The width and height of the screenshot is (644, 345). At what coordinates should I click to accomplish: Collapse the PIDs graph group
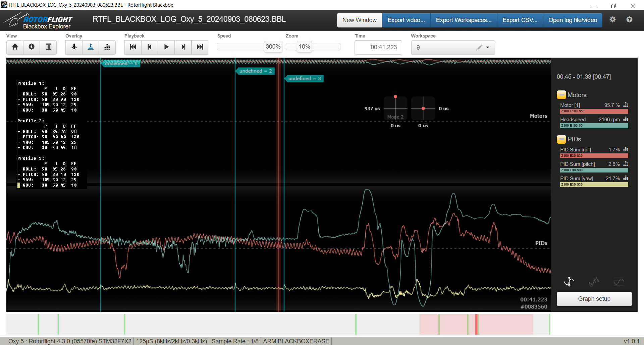[x=561, y=139]
